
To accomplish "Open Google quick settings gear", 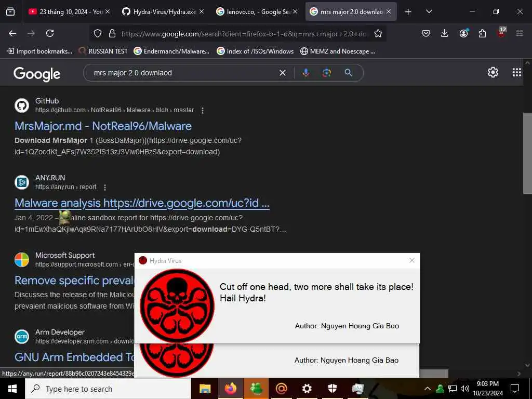I will (x=493, y=72).
